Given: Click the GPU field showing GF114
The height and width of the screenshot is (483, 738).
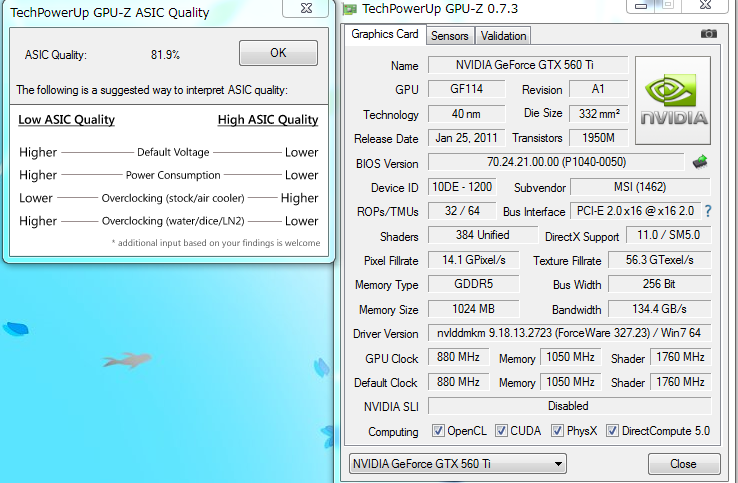Looking at the screenshot, I should (x=466, y=89).
